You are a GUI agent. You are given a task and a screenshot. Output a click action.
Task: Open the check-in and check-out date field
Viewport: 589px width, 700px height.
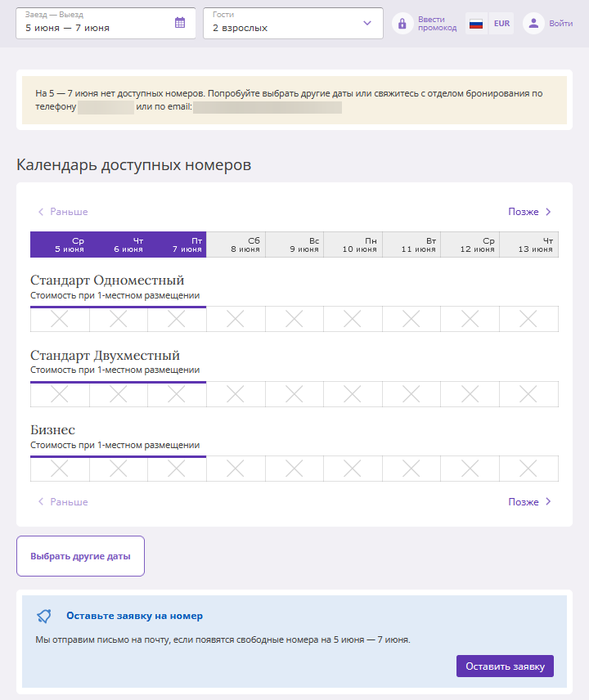106,23
